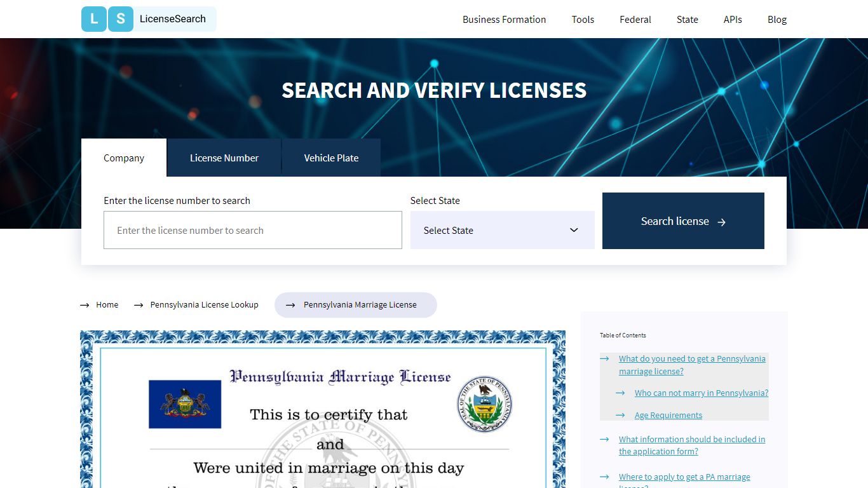Go to the Blog page

pos(777,19)
